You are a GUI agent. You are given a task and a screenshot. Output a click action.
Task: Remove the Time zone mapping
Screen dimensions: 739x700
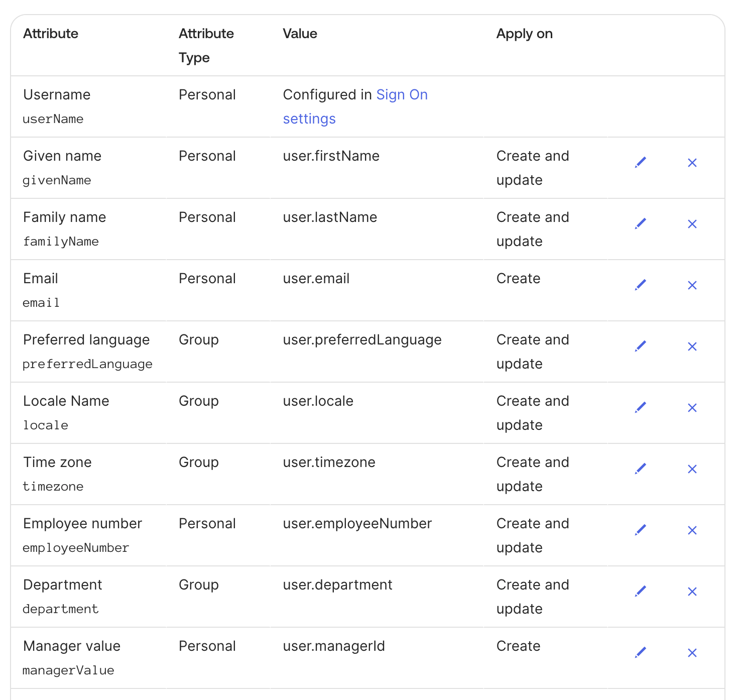click(692, 469)
